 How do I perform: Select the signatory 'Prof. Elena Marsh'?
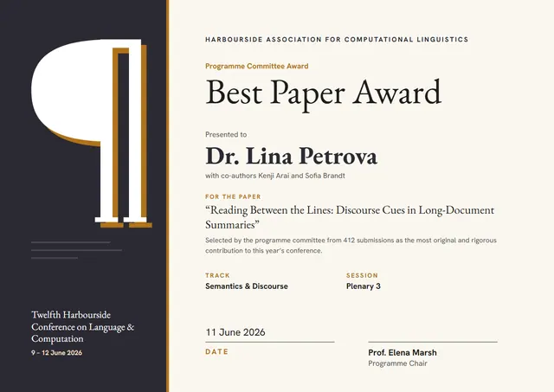[403, 353]
